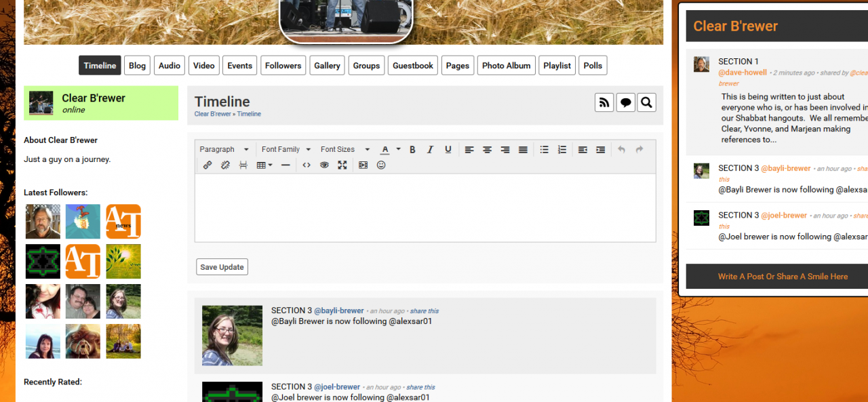Image resolution: width=868 pixels, height=402 pixels.
Task: Open the text color picker arrow
Action: (x=398, y=149)
